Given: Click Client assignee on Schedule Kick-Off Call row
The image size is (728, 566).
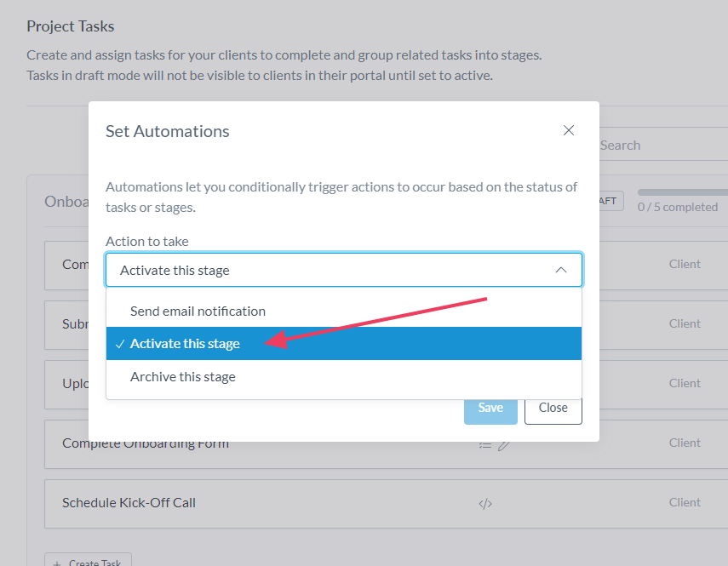Looking at the screenshot, I should click(x=685, y=502).
